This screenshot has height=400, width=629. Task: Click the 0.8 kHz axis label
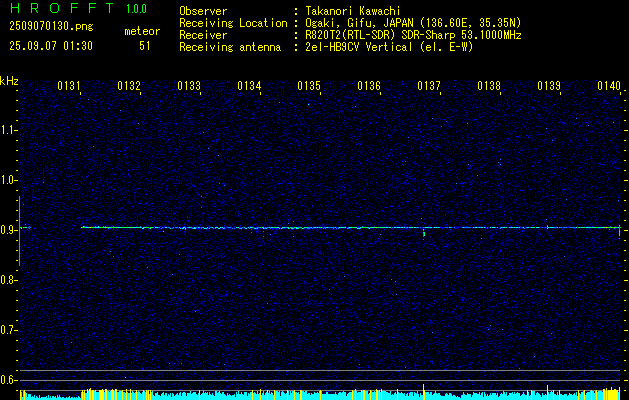pos(8,280)
